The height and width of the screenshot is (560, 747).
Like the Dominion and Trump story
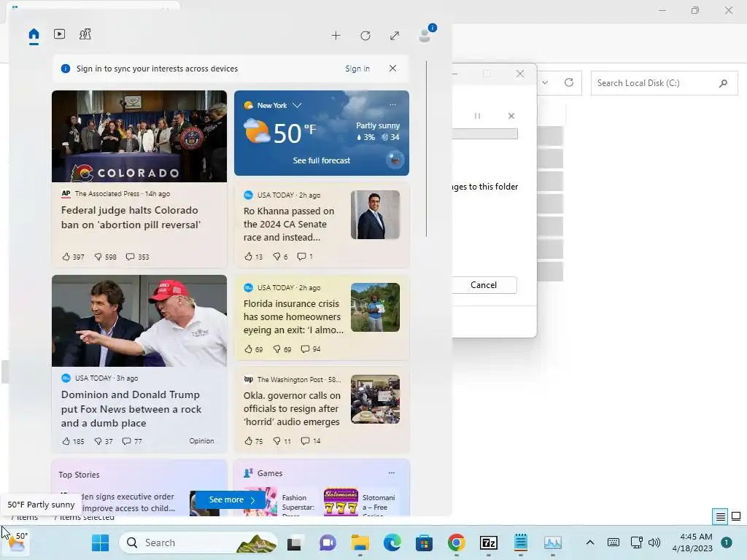73,441
